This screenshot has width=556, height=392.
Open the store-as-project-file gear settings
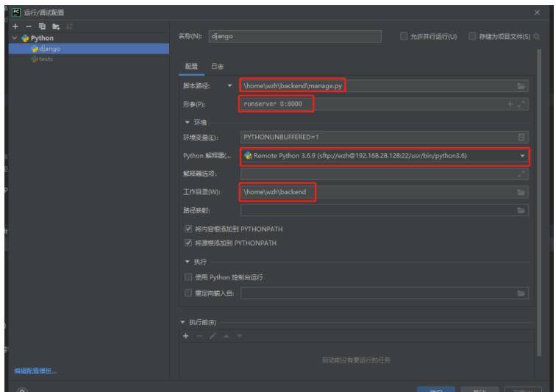(x=536, y=37)
